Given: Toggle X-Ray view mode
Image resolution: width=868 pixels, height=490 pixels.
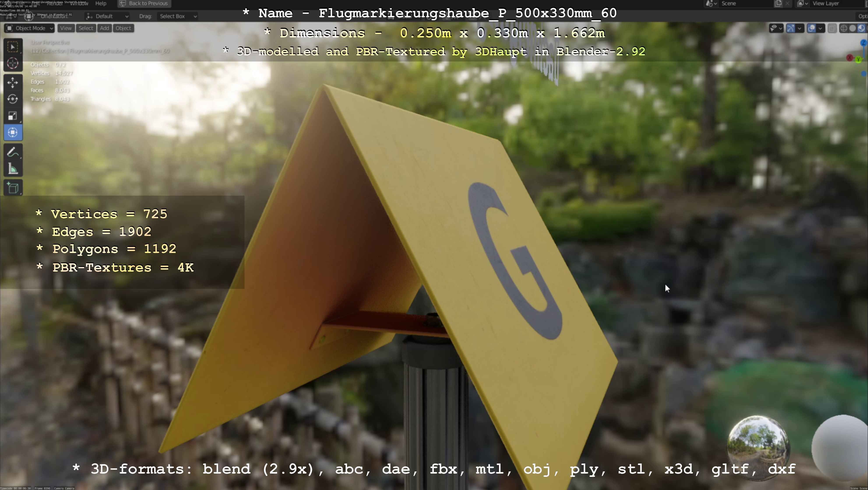Looking at the screenshot, I should (832, 28).
